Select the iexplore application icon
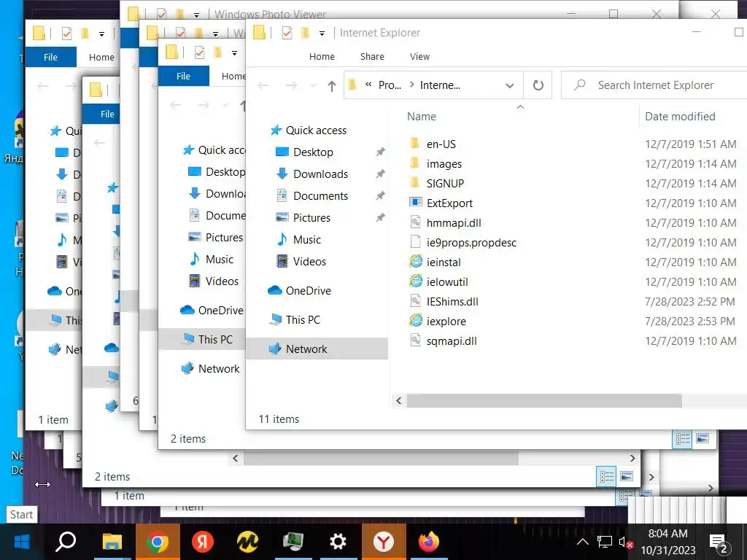Image resolution: width=747 pixels, height=560 pixels. pyautogui.click(x=415, y=321)
